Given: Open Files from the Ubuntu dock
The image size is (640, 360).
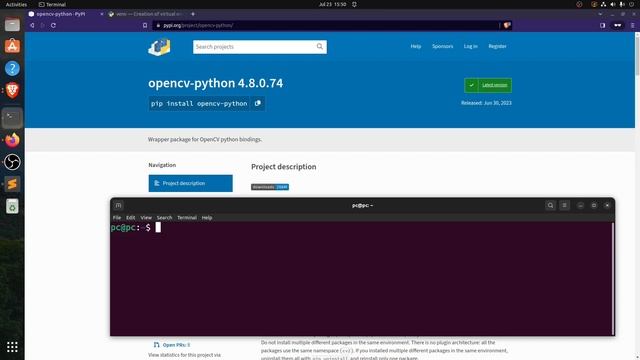Looking at the screenshot, I should tap(12, 24).
